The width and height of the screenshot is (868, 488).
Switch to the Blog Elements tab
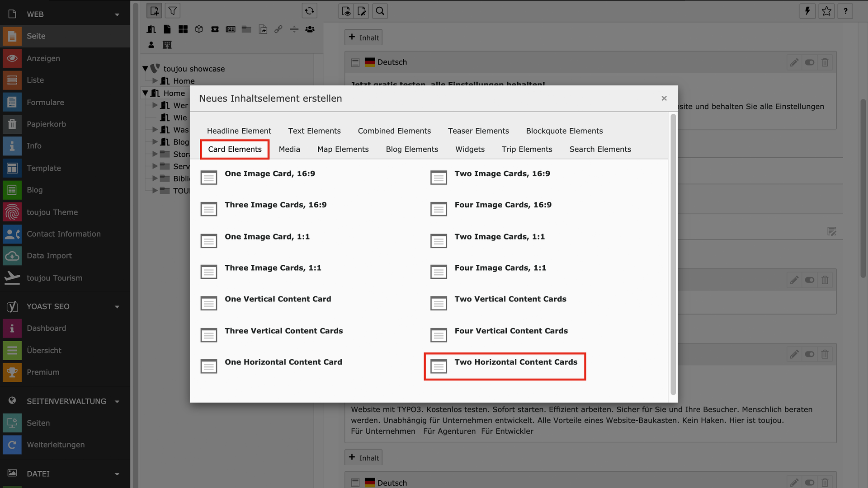click(x=412, y=150)
